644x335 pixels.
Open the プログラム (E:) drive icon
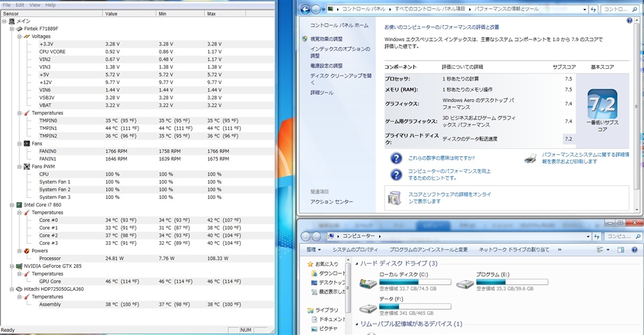(x=465, y=283)
